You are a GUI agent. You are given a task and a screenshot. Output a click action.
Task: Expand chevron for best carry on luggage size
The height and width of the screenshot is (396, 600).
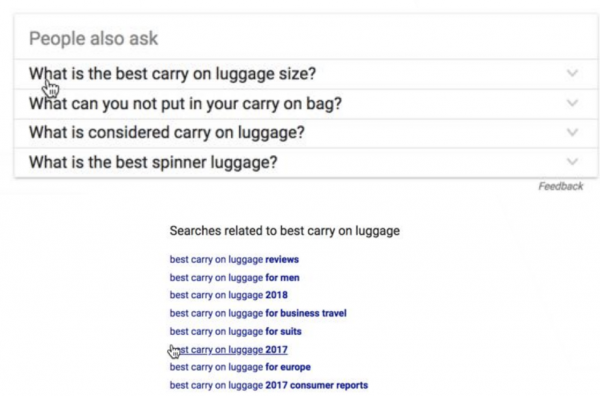(x=572, y=73)
